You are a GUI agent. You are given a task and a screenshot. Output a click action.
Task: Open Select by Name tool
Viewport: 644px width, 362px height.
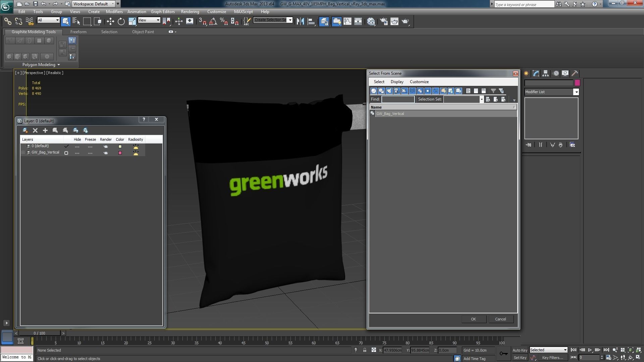point(76,21)
